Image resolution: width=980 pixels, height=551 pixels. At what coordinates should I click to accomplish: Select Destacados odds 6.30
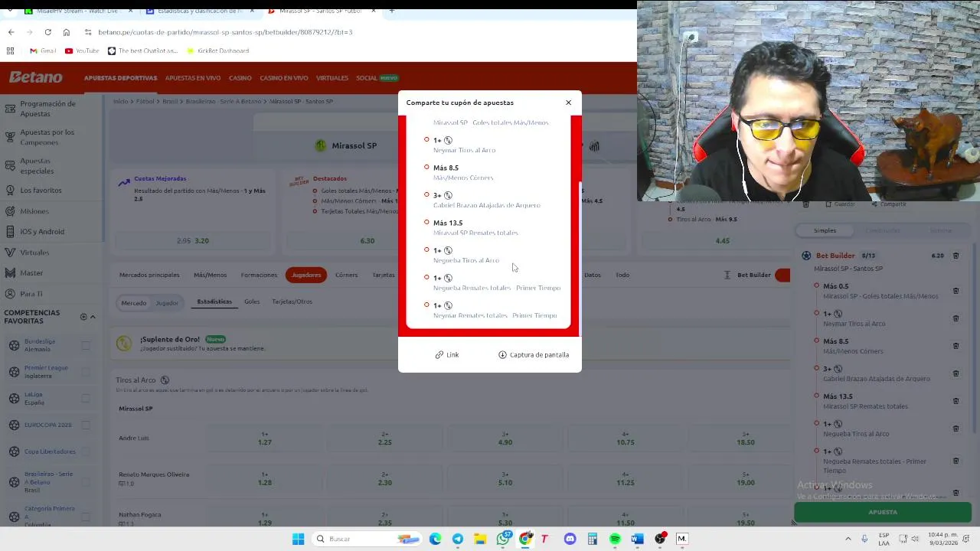pyautogui.click(x=367, y=240)
